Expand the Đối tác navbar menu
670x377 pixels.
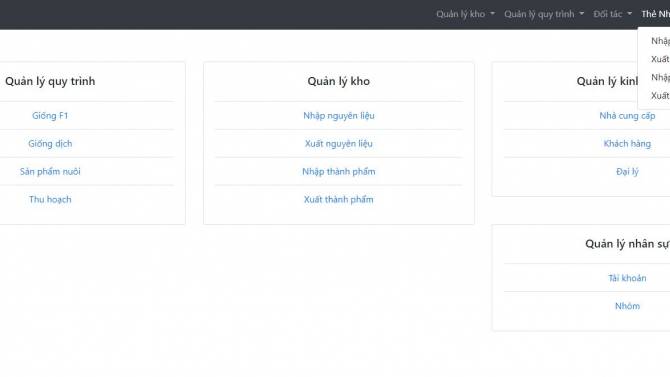coord(612,14)
